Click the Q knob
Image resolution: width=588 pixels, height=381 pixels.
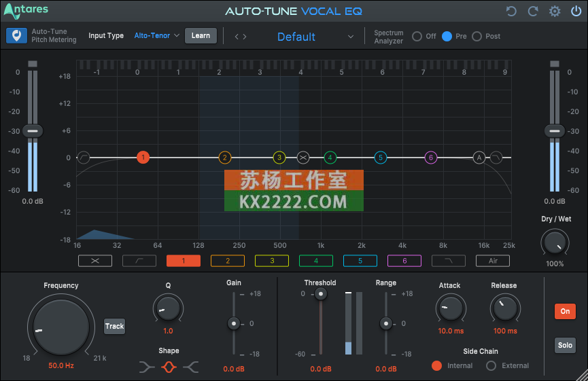[x=168, y=309]
